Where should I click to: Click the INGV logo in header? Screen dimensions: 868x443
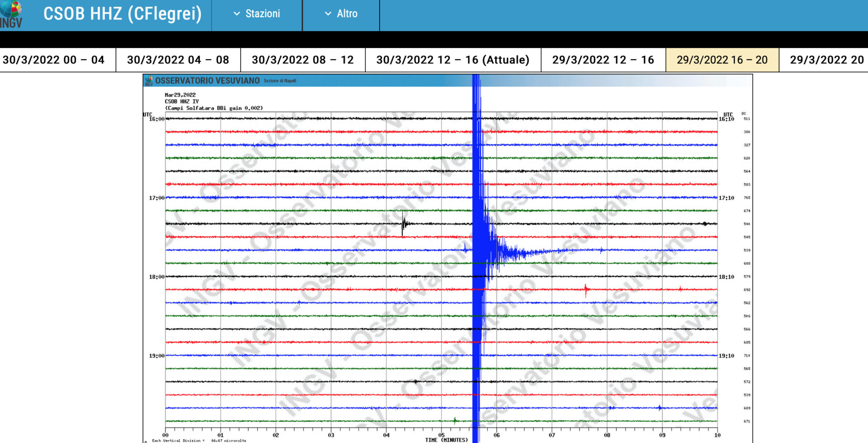tap(12, 15)
